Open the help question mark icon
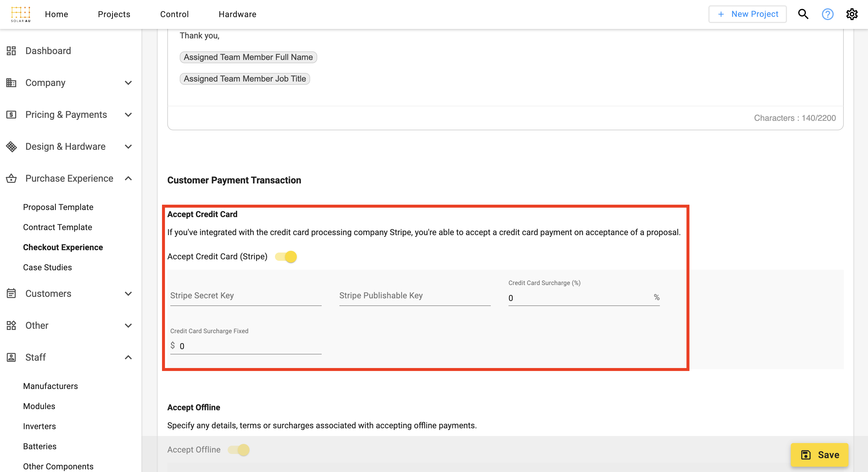Image resolution: width=868 pixels, height=472 pixels. pyautogui.click(x=827, y=14)
